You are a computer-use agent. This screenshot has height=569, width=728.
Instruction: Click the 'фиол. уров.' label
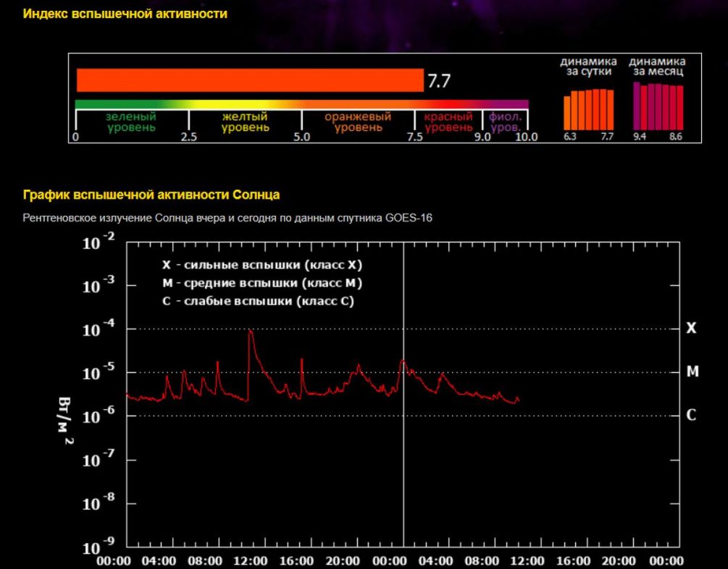(505, 122)
